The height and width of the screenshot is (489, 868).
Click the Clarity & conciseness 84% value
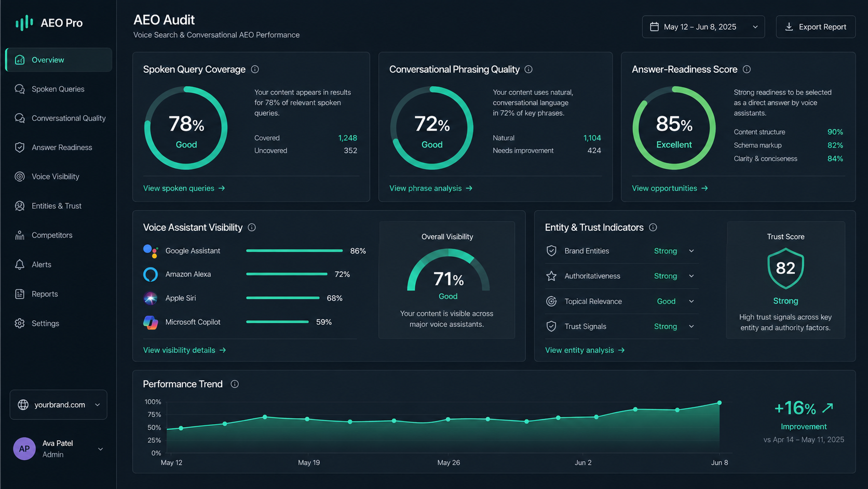pos(835,158)
